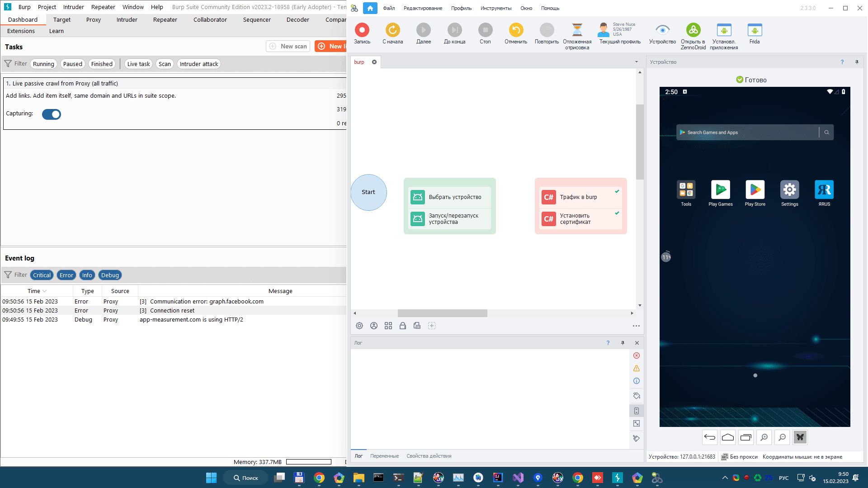Select Установить сертификат C# block
The height and width of the screenshot is (488, 868).
coord(581,219)
